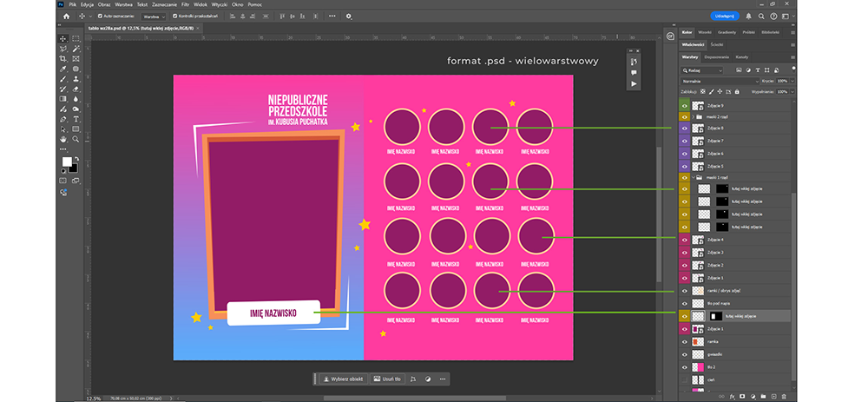
Task: Click the background color swatch
Action: coord(73,168)
